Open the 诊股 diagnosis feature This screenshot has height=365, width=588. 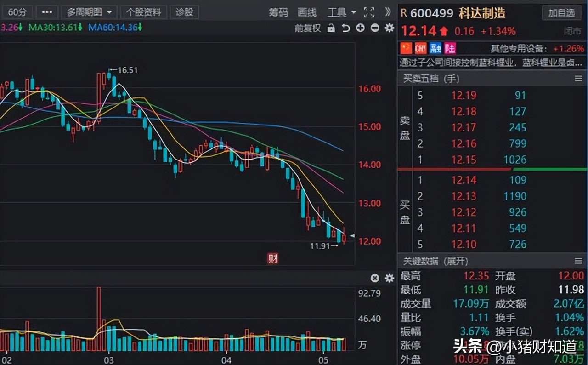point(185,12)
